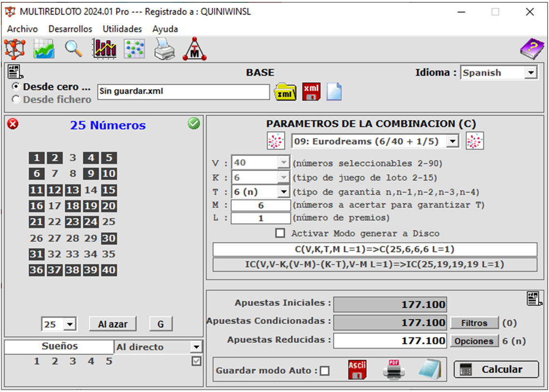Select the Desde cero radio button
This screenshot has height=392, width=549.
(16, 87)
